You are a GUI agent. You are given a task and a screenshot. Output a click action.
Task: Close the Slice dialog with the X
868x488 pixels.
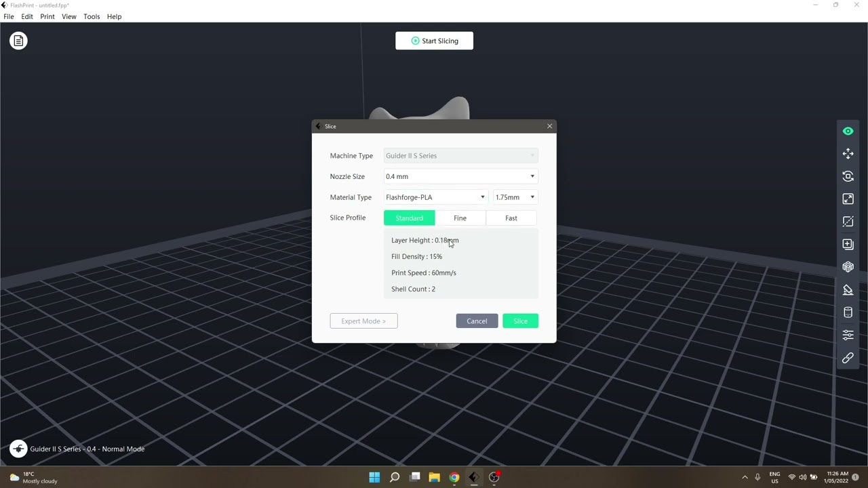point(549,126)
